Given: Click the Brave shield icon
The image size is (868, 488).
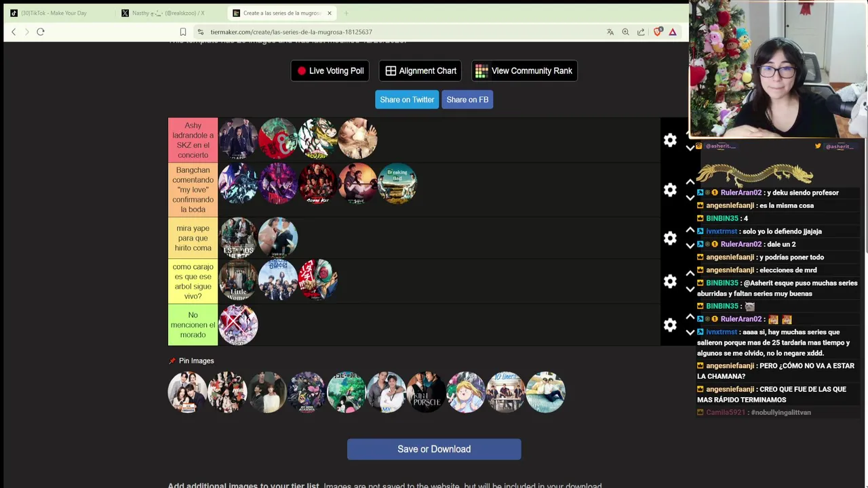Looking at the screenshot, I should click(x=657, y=32).
